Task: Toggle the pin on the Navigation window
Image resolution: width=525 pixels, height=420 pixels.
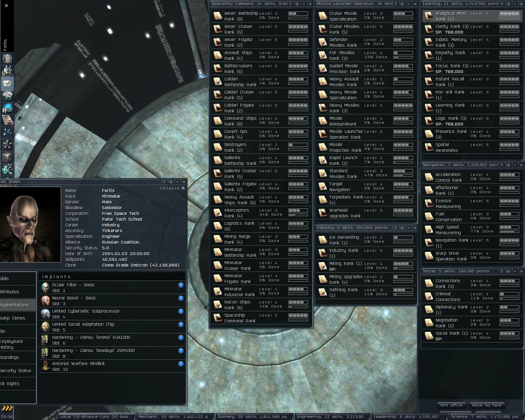Action: pyautogui.click(x=508, y=165)
